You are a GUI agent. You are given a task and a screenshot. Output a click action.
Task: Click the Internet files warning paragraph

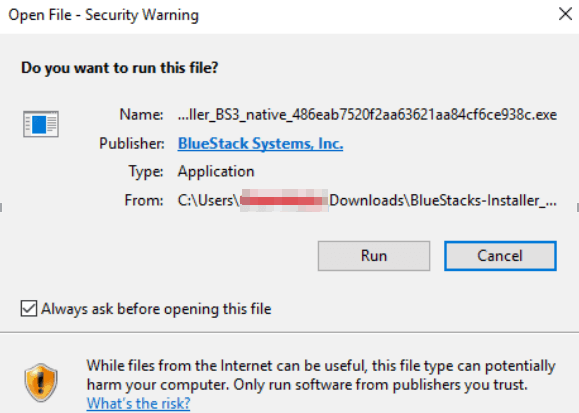[x=321, y=375]
